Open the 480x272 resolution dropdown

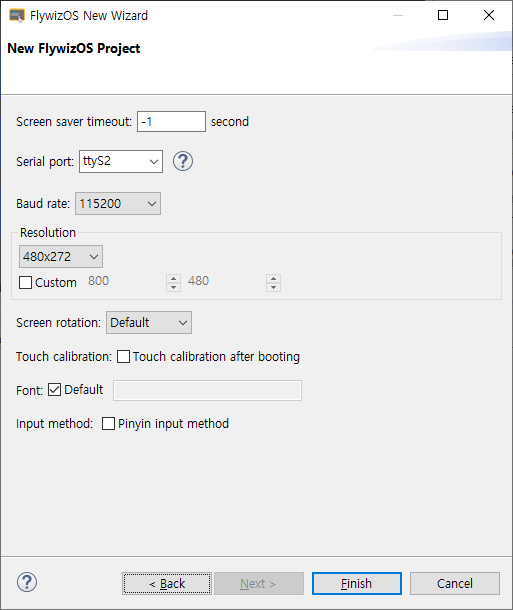point(61,256)
